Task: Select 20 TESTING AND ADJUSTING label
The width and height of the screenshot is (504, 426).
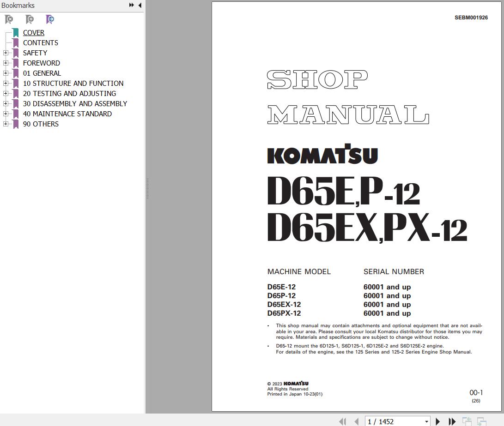Action: (69, 94)
